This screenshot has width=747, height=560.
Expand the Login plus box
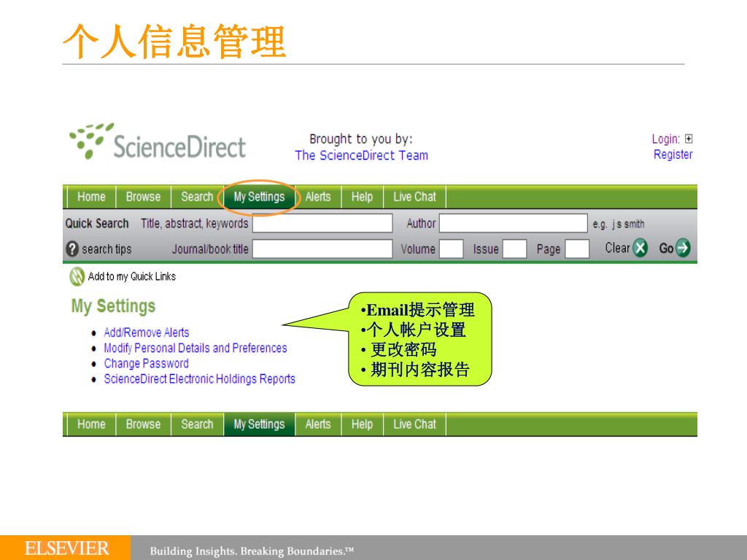[x=689, y=139]
